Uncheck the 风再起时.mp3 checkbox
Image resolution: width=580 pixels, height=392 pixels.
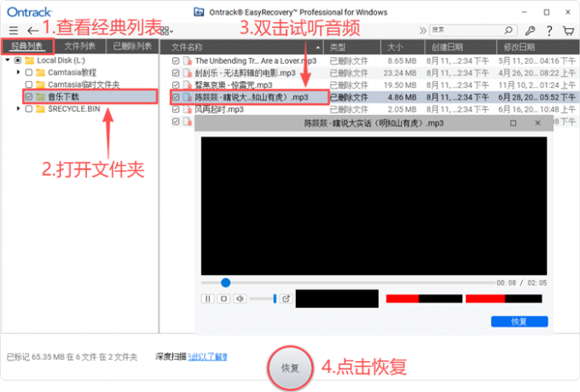coord(176,109)
